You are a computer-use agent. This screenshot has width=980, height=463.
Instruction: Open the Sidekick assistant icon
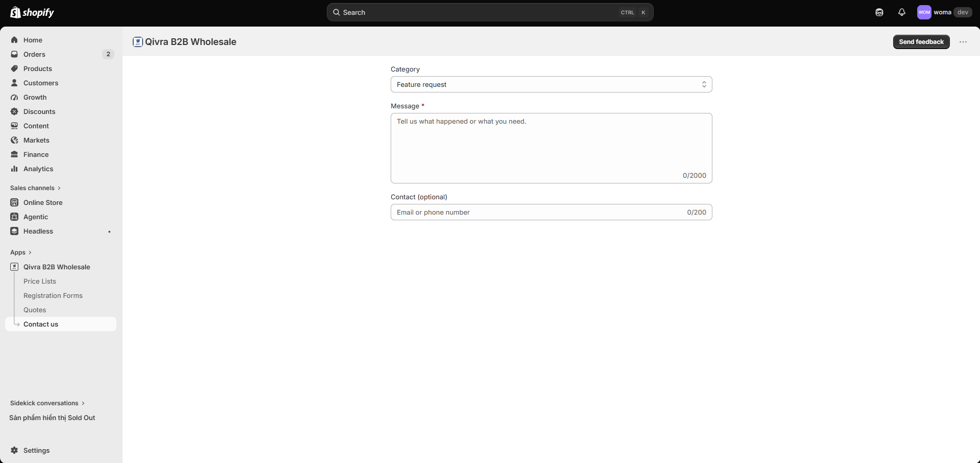pos(879,12)
